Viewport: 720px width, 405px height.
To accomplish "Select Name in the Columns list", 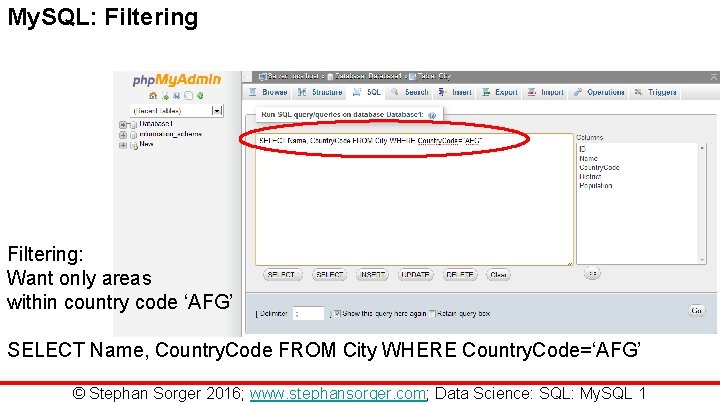I will pyautogui.click(x=588, y=158).
